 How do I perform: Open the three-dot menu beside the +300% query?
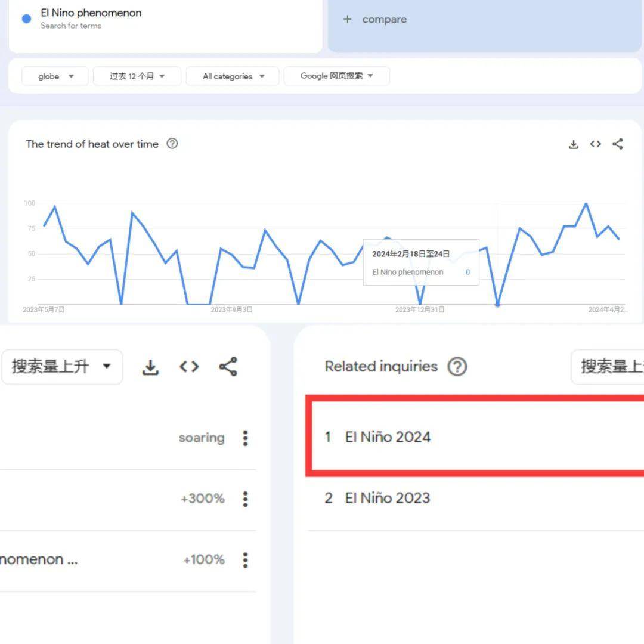pyautogui.click(x=245, y=499)
